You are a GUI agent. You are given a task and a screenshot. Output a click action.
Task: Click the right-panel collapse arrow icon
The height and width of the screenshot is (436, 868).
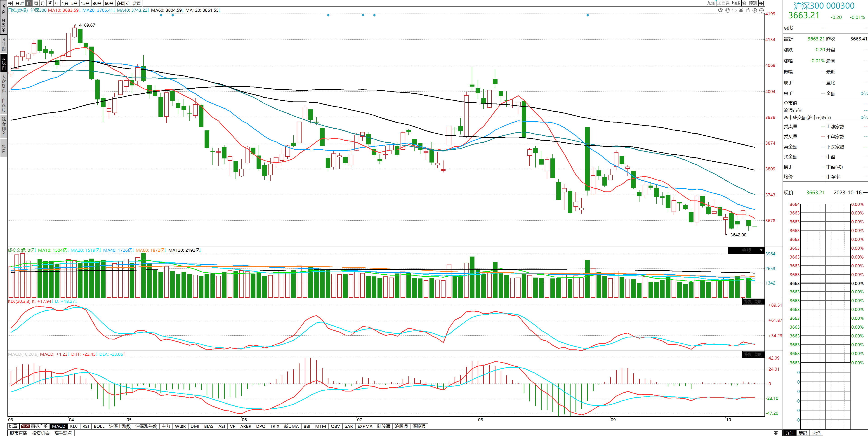[761, 3]
